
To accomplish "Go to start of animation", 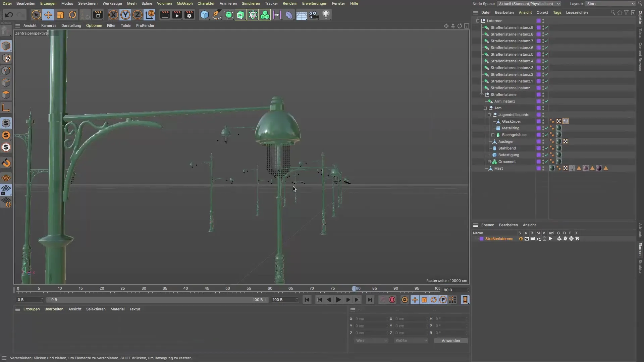I will [307, 300].
